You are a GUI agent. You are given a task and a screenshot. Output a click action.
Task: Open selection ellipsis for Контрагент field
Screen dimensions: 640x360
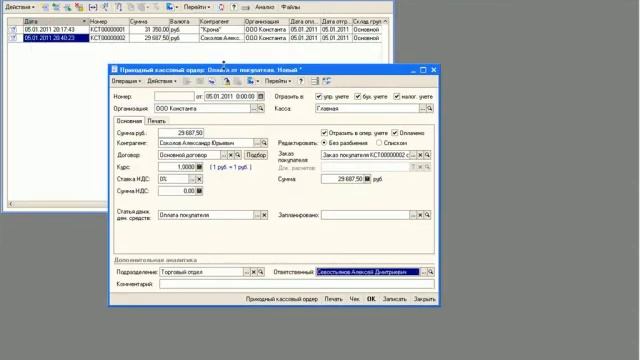point(257,143)
